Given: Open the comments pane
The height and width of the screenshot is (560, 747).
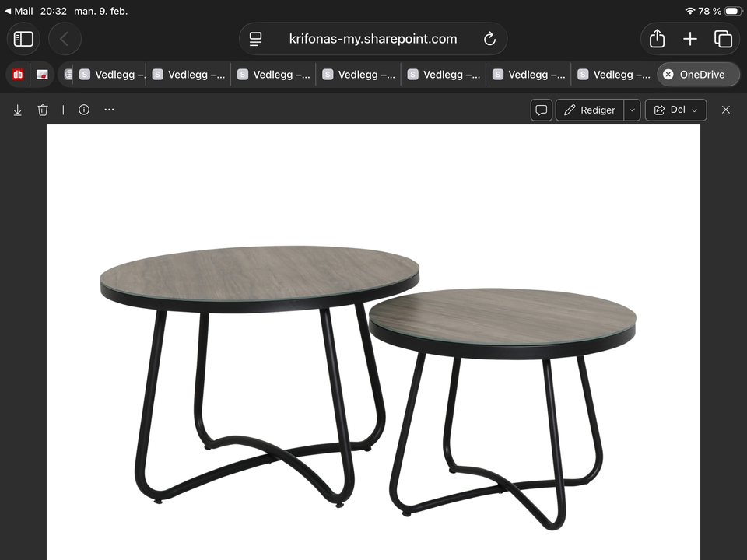Looking at the screenshot, I should (x=542, y=110).
